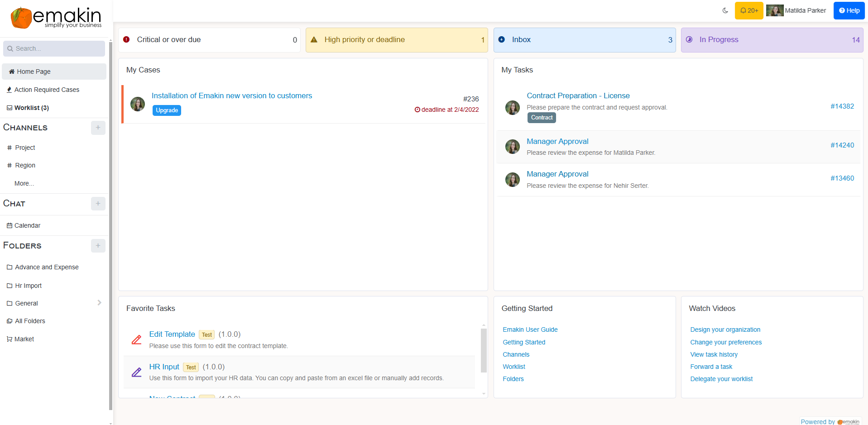Click the search magnifier icon in sidebar

[x=10, y=48]
